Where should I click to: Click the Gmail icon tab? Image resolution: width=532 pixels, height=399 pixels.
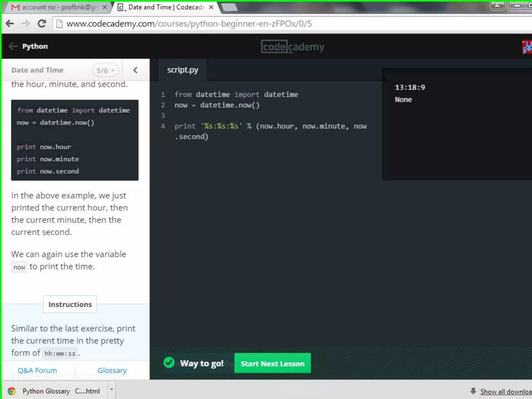tap(16, 7)
